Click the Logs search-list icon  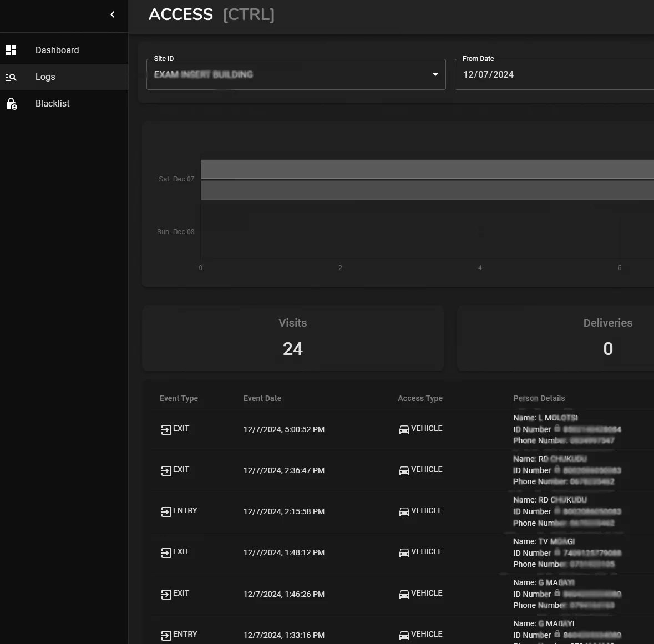coord(11,77)
